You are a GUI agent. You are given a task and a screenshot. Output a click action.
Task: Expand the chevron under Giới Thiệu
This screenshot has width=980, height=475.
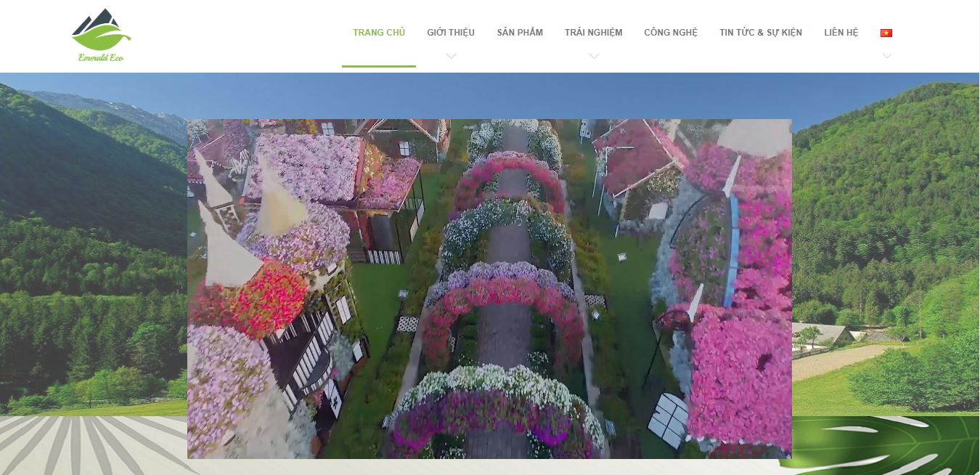click(x=451, y=57)
